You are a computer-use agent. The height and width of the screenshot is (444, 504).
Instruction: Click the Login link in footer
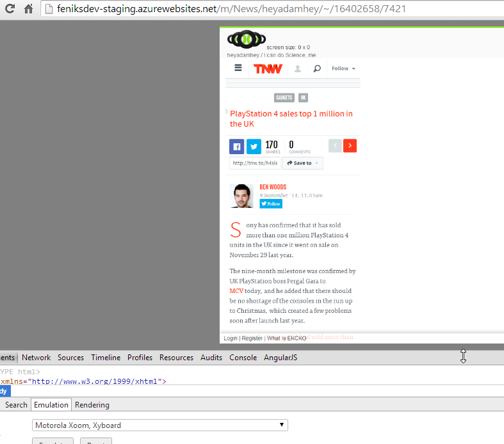click(x=230, y=338)
